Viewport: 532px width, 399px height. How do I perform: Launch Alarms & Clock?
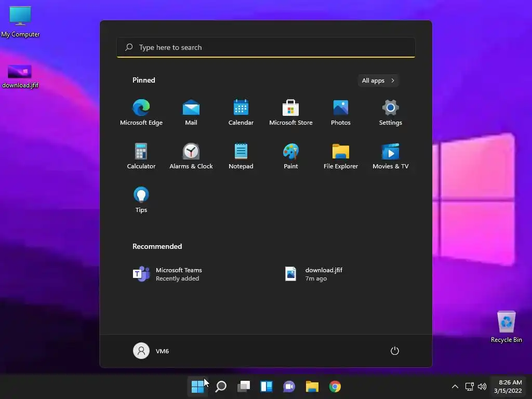(x=191, y=156)
